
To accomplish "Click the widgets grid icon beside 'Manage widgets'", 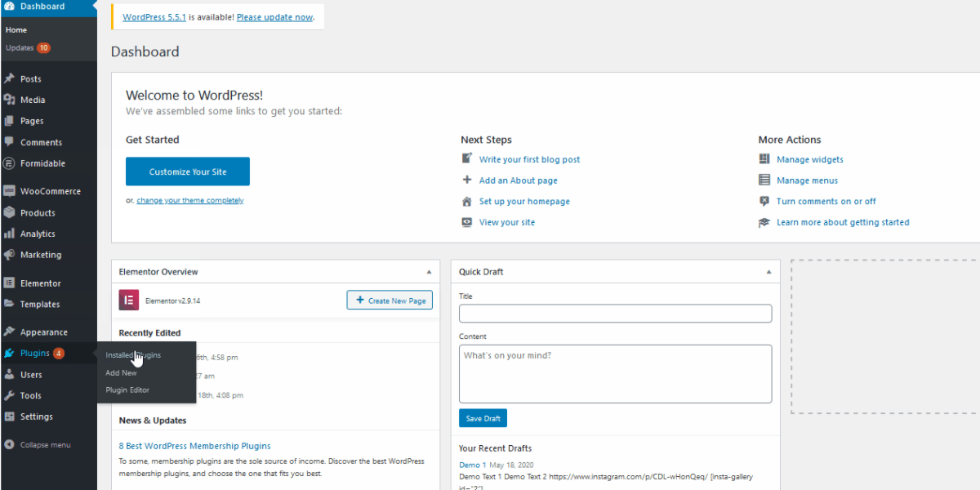I will pos(764,159).
